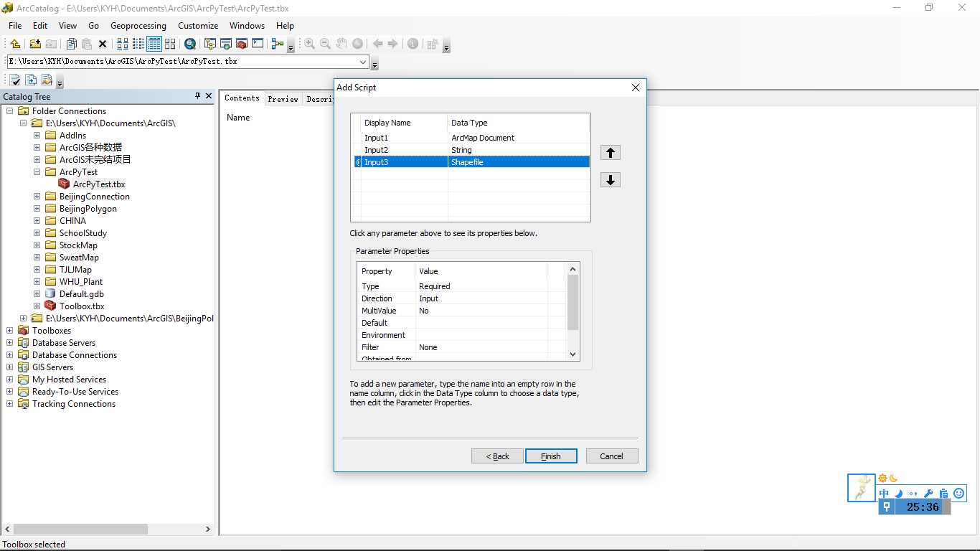980x551 pixels.
Task: Click the Finish button
Action: point(551,456)
